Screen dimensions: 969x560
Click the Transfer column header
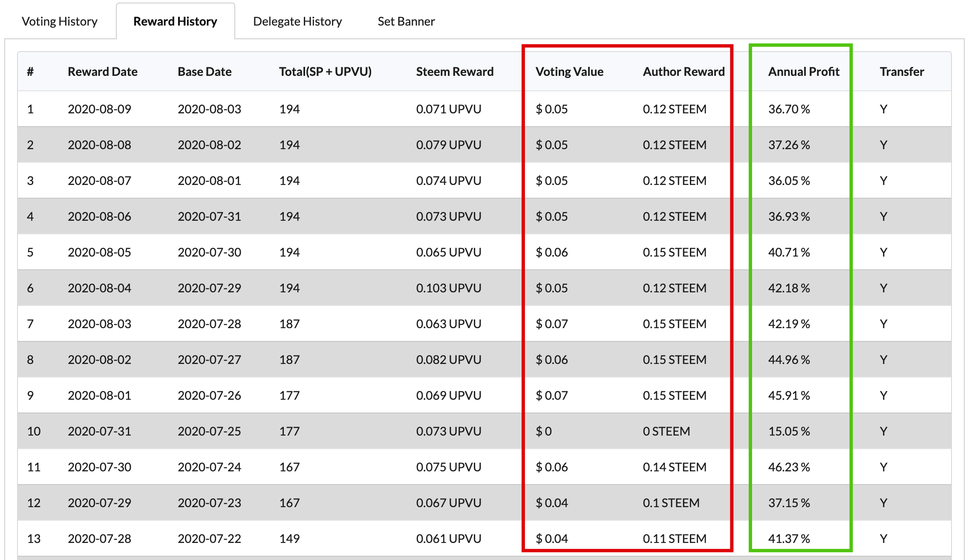pos(902,72)
